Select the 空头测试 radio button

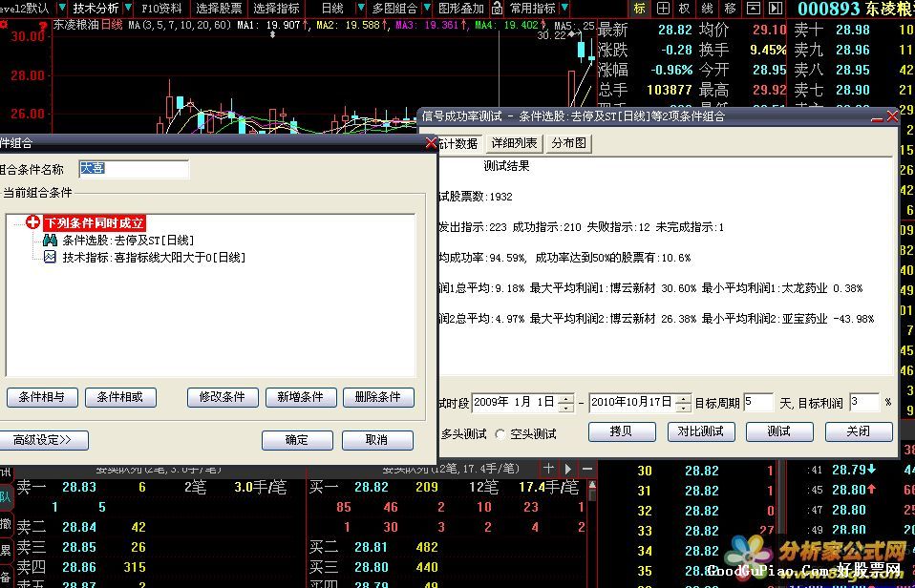click(x=500, y=434)
